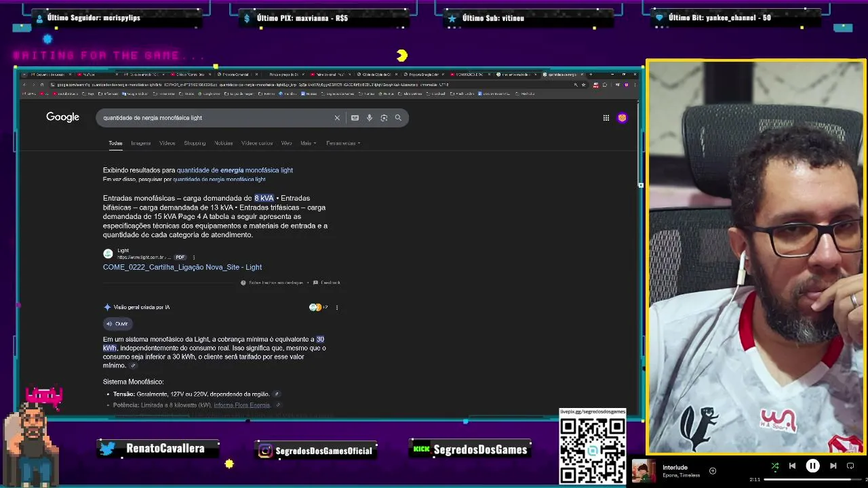Click the artist text 'Epona, Timeless'
868x488 pixels.
point(682,476)
